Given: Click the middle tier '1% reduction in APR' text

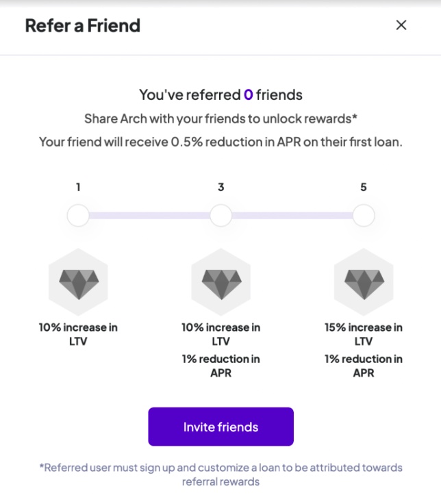Looking at the screenshot, I should [x=220, y=366].
